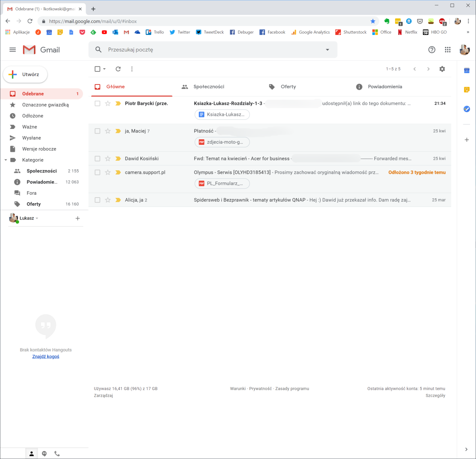Open the Google apps grid
The width and height of the screenshot is (476, 459).
coord(447,50)
